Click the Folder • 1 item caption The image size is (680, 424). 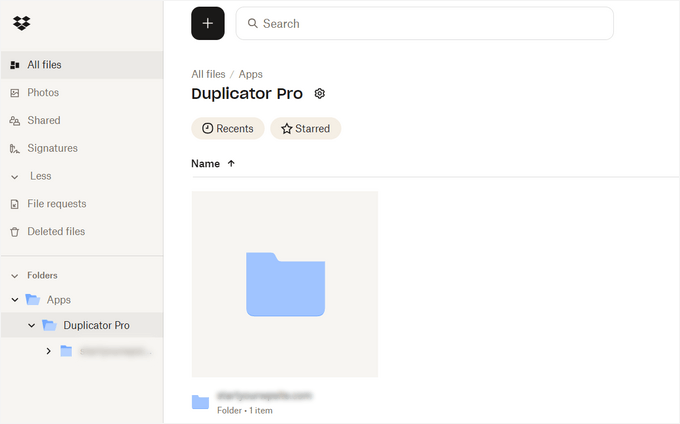(245, 410)
